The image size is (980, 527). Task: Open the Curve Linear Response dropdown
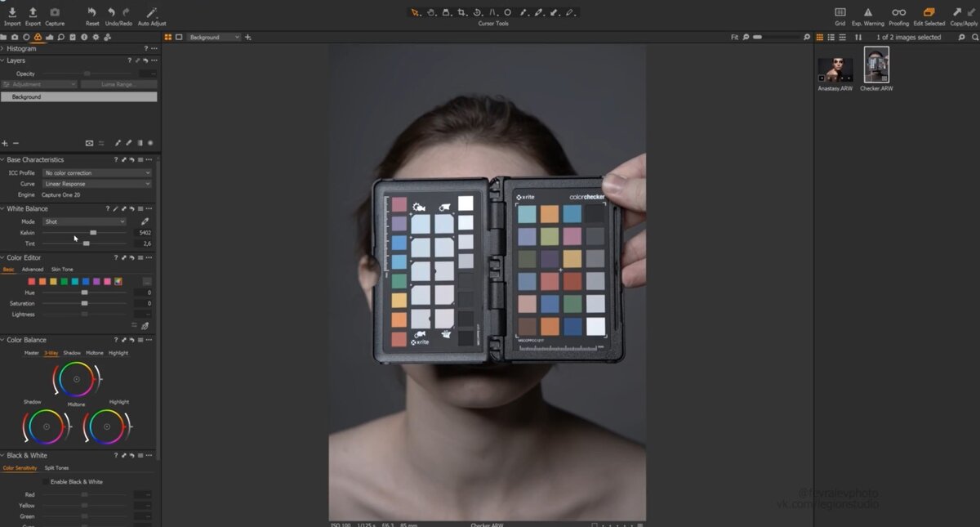pos(97,184)
